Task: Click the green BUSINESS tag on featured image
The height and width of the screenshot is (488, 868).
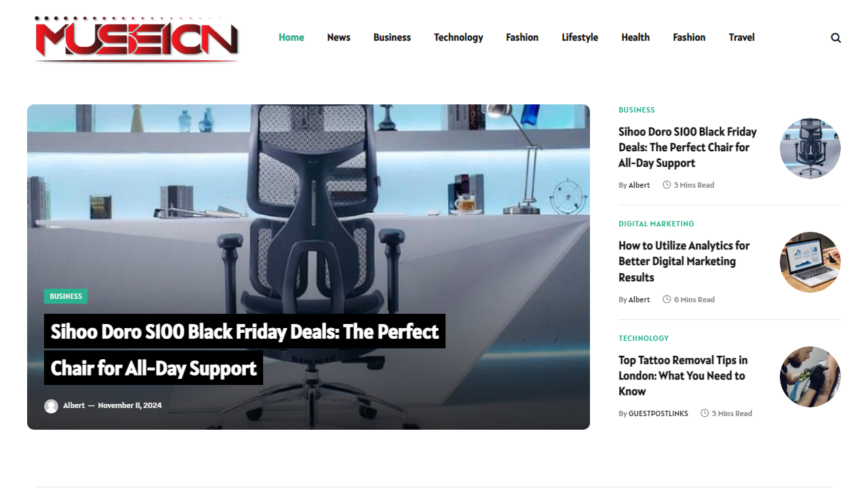Action: (66, 296)
